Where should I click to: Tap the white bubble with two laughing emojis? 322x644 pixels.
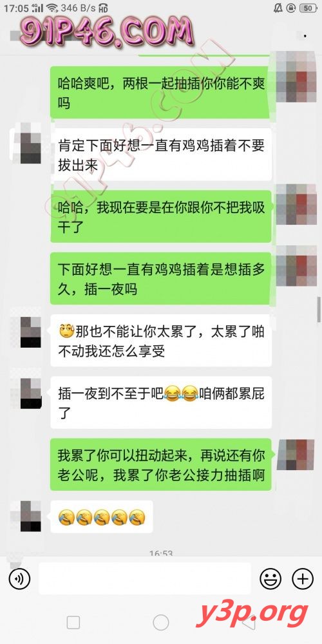click(x=161, y=402)
